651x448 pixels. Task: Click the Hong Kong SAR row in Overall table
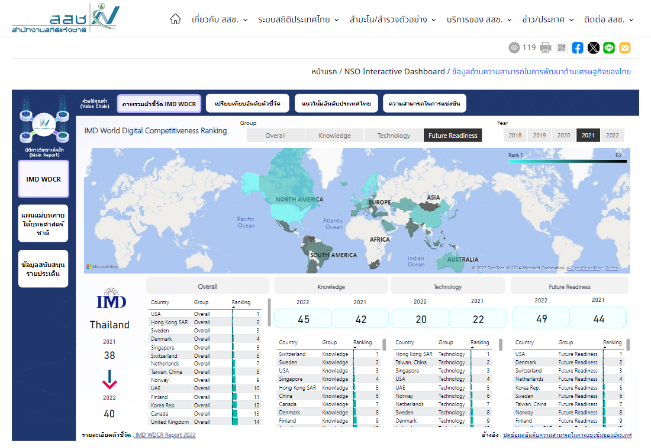(x=205, y=322)
